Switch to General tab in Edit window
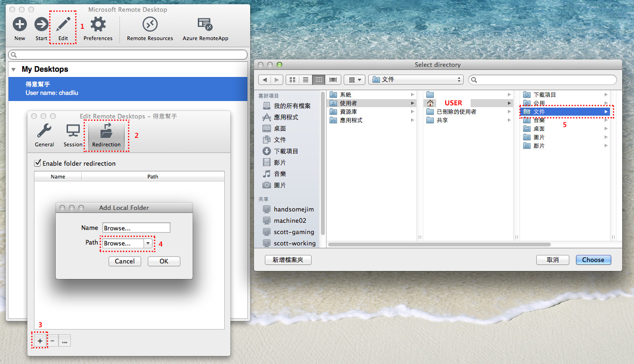The width and height of the screenshot is (634, 364). (x=44, y=135)
